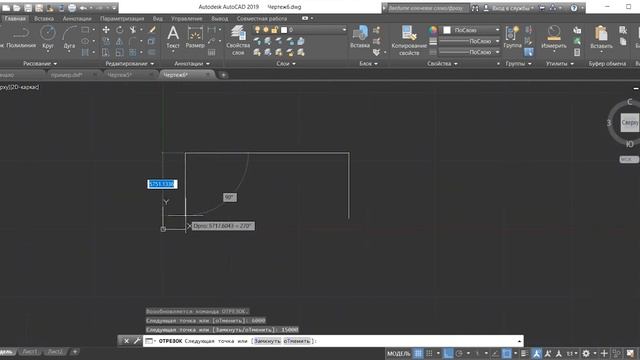Click Вставить (Paste) clipboard icon
The height and width of the screenshot is (360, 640).
coord(601,37)
